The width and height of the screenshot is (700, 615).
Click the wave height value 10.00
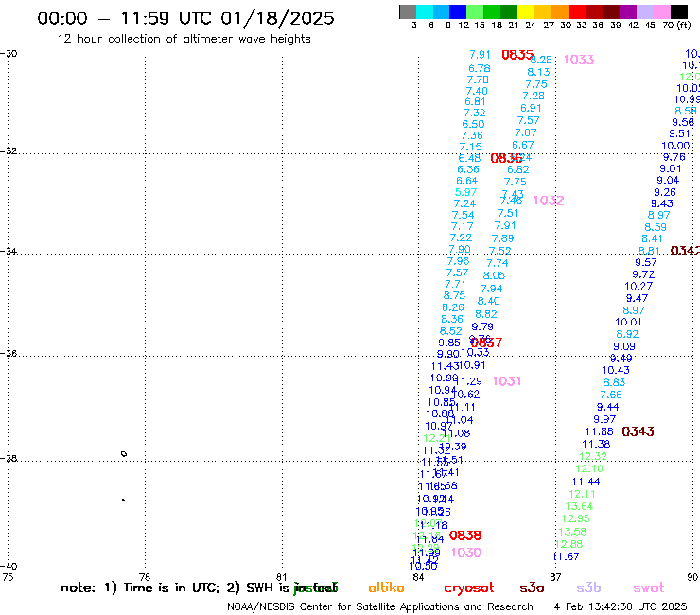click(675, 146)
